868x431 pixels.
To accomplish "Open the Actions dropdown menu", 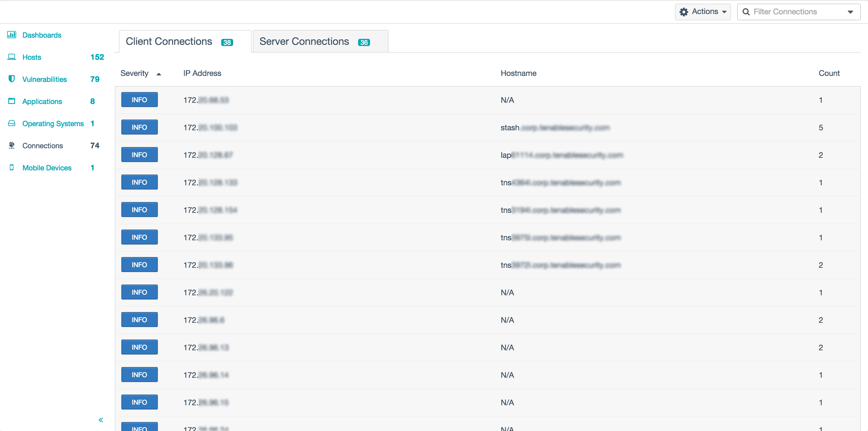I will 703,12.
